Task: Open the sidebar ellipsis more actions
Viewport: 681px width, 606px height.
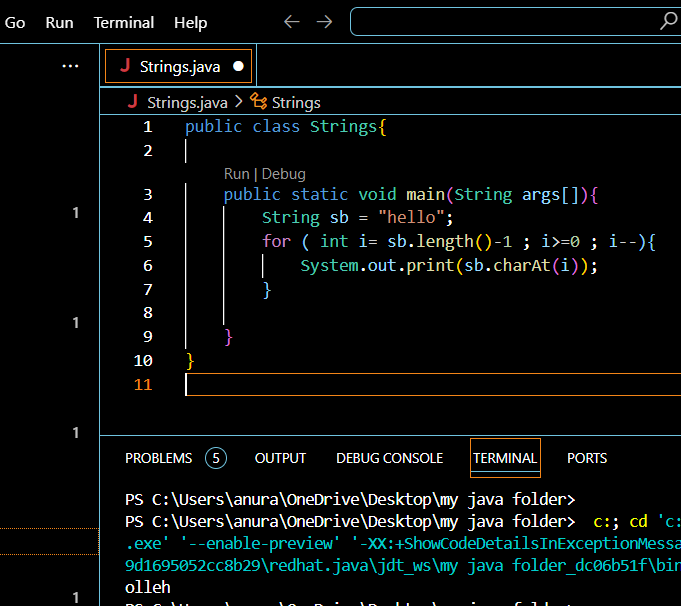Action: coord(70,66)
